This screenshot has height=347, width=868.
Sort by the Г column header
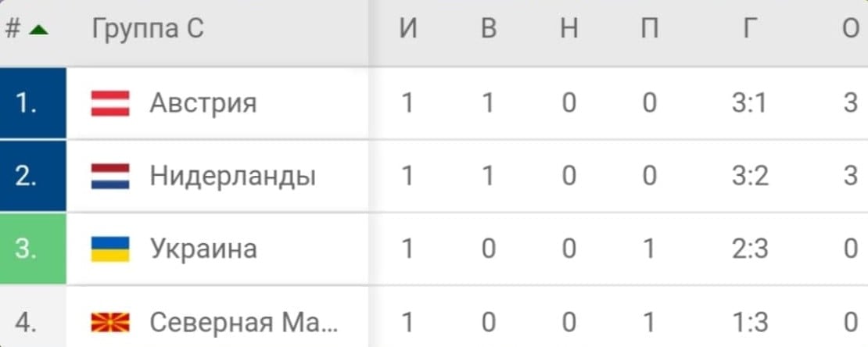750,30
